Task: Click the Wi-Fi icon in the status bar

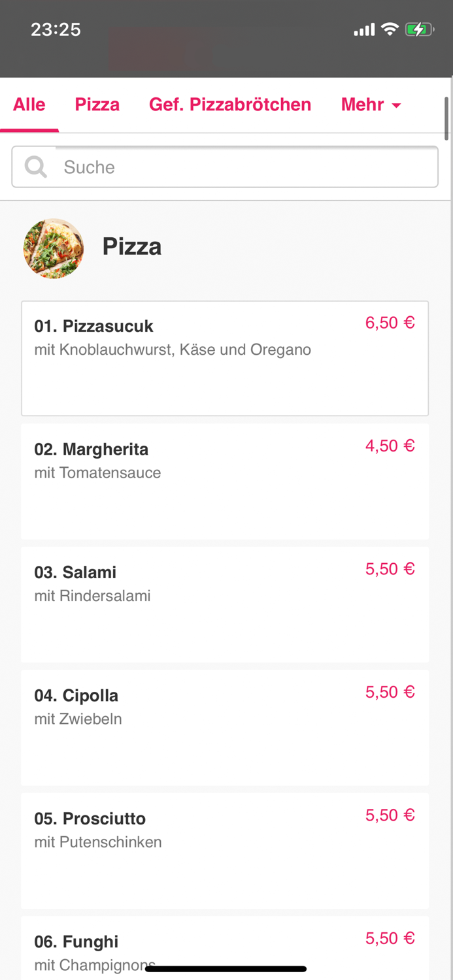Action: point(390,29)
